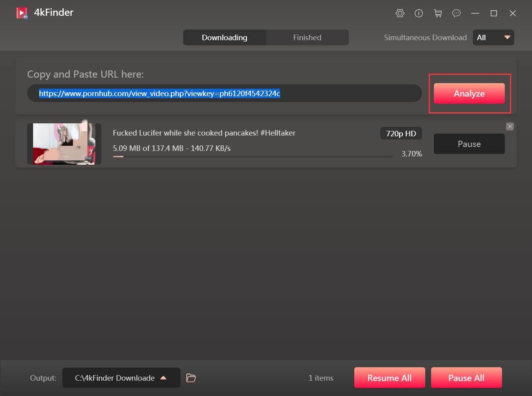Open the shopping cart purchase icon
Viewport: 532px width, 396px height.
pos(438,13)
